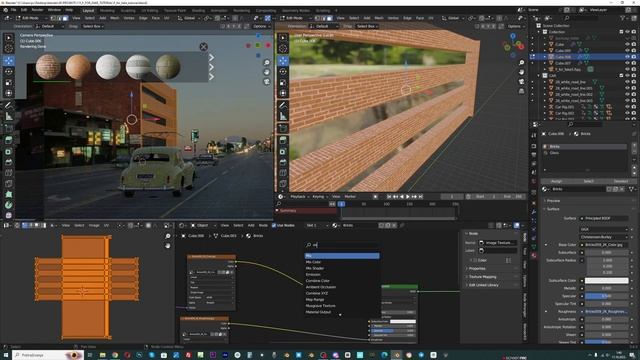Open the Render menu
This screenshot has width=640, height=360.
point(38,10)
